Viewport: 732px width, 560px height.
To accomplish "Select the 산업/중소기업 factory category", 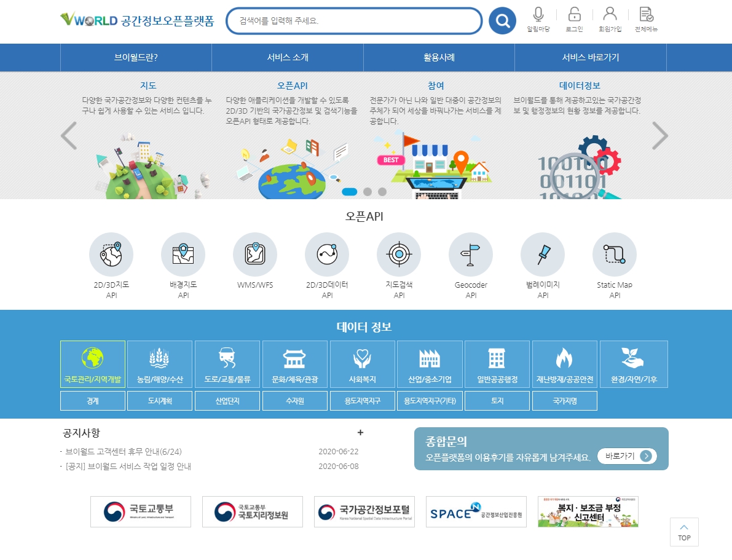I will coord(430,365).
